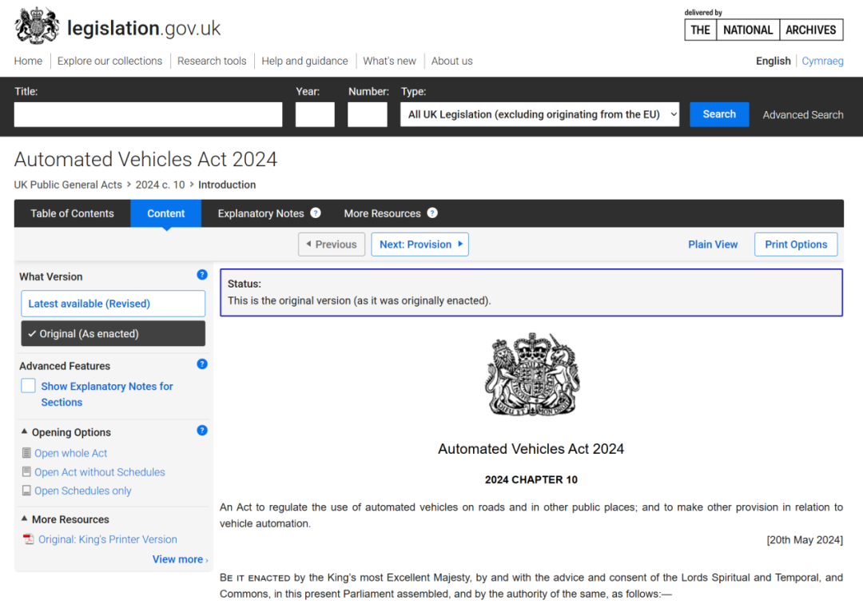Click the legislation.gov.uk crest logo
Screen dimensions: 863x616
[x=38, y=26]
